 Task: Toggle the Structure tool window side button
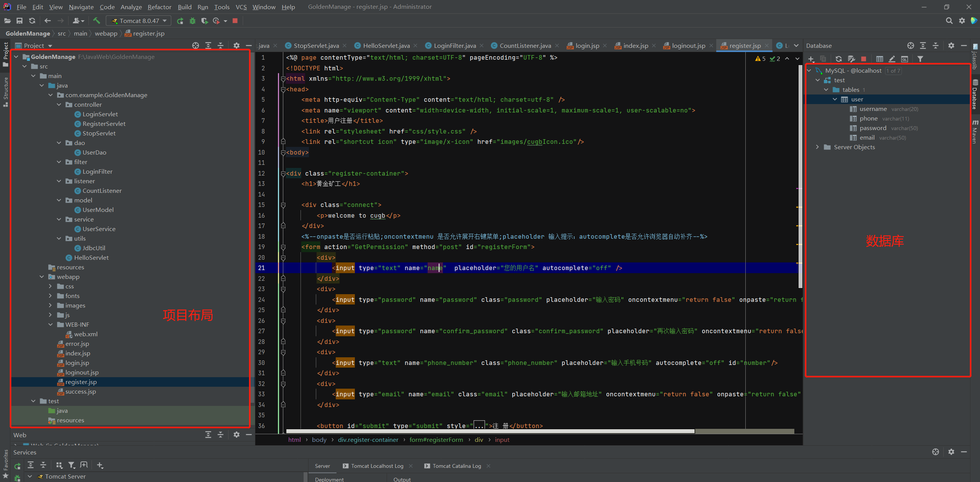coord(5,91)
